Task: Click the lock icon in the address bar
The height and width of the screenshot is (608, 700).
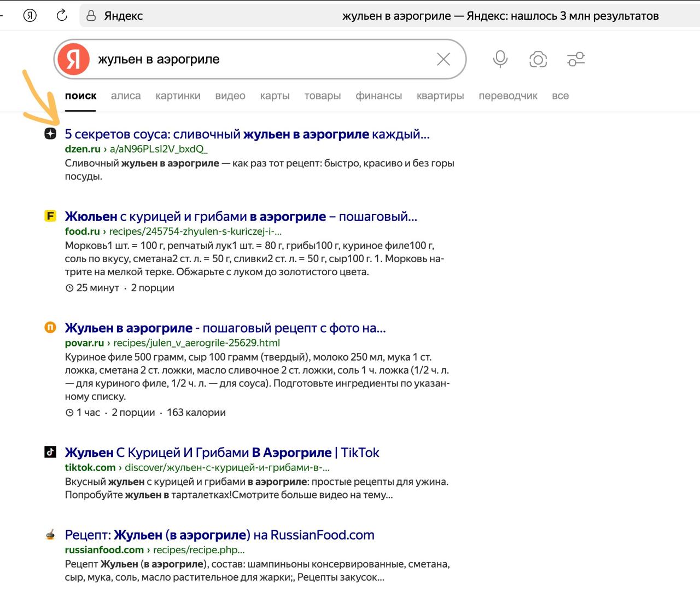Action: click(91, 15)
